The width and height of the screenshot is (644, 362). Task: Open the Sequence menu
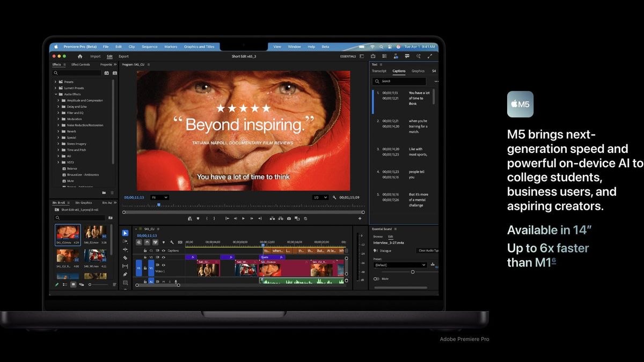(x=150, y=47)
